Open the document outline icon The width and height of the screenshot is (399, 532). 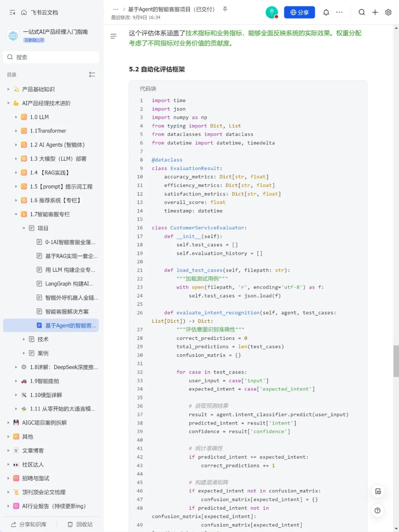click(x=113, y=36)
